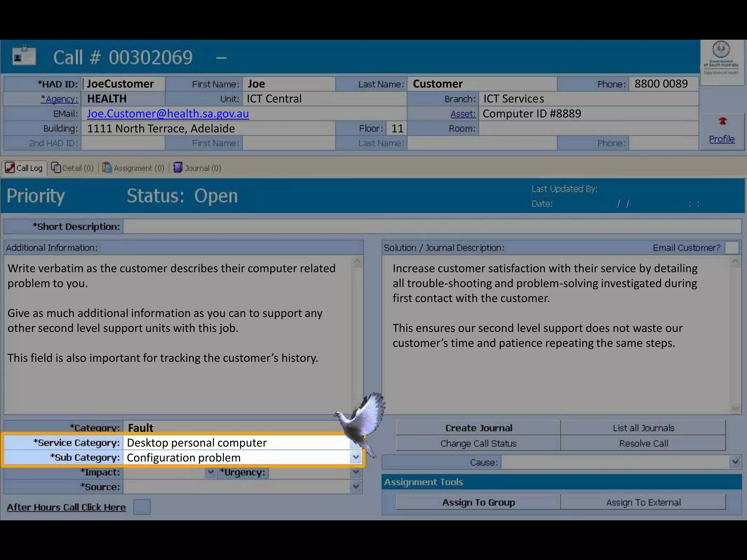Click the Detail tab pages icon

coord(56,168)
